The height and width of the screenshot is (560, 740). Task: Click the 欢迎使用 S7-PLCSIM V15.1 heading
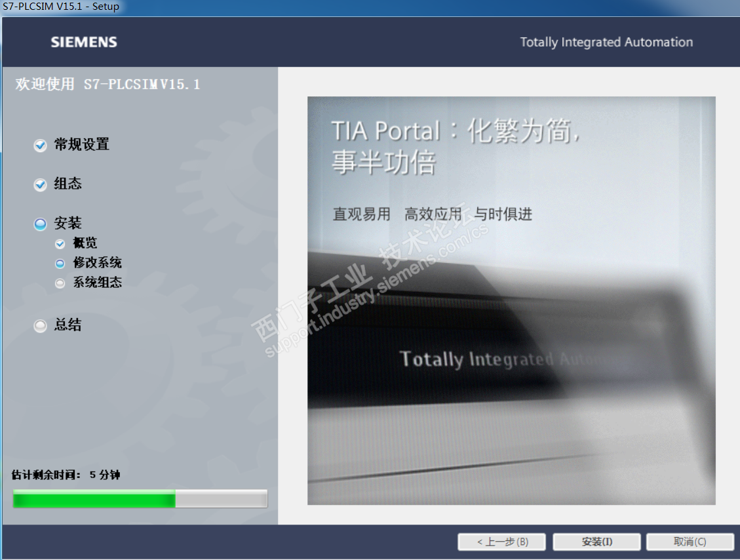(x=108, y=84)
